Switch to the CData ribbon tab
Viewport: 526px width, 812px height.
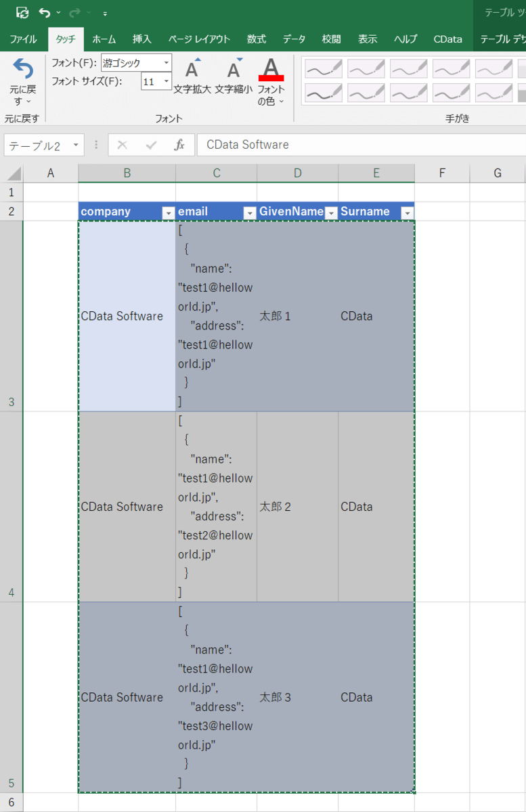pyautogui.click(x=448, y=39)
